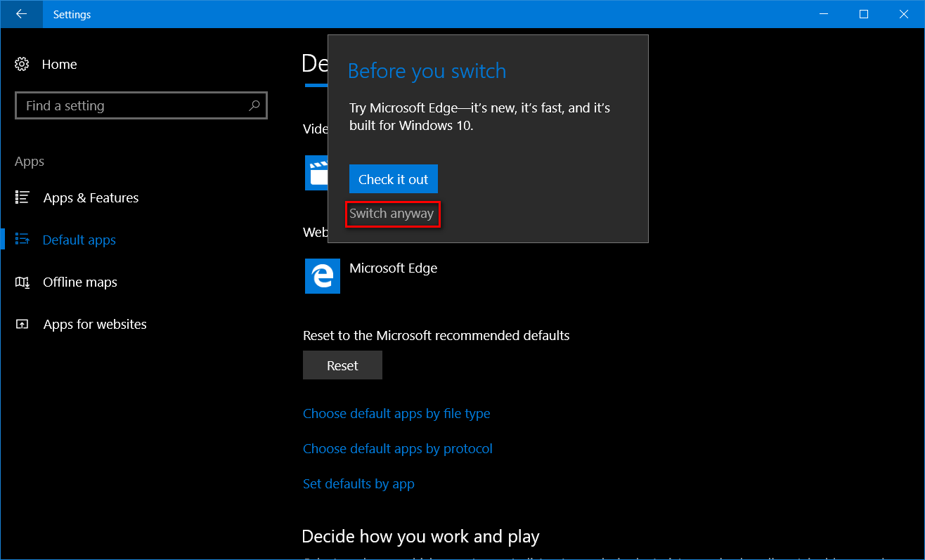Image resolution: width=925 pixels, height=560 pixels.
Task: Open Apps for websites page
Action: (95, 324)
